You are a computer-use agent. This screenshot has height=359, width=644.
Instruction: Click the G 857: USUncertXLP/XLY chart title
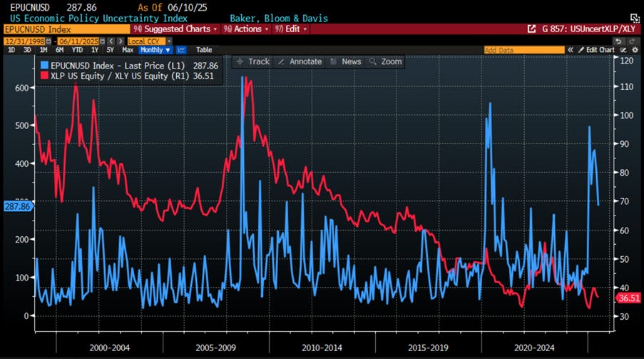(x=588, y=29)
